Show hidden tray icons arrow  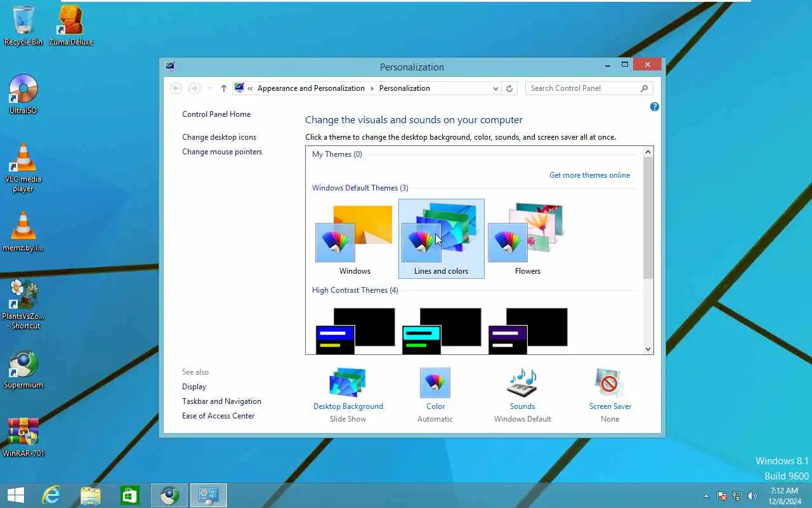[707, 496]
